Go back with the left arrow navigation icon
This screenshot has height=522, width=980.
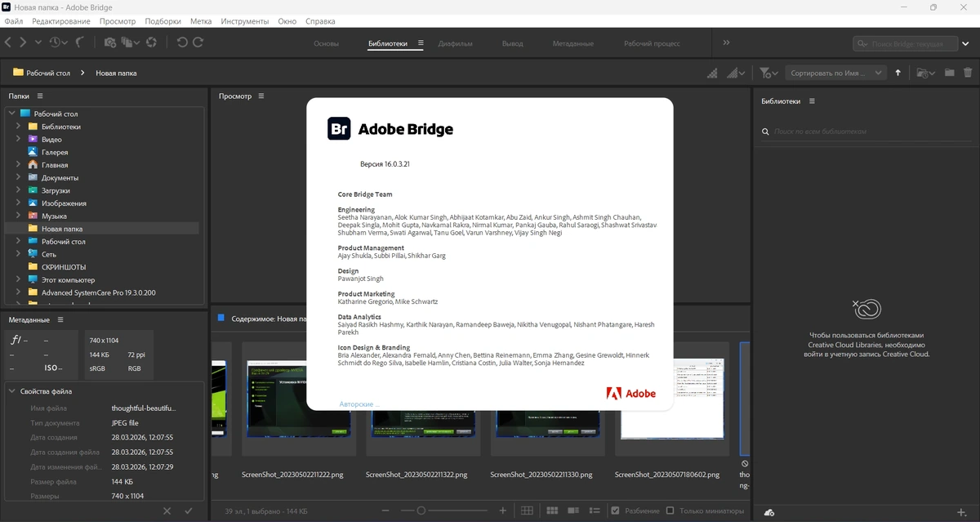pyautogui.click(x=8, y=42)
